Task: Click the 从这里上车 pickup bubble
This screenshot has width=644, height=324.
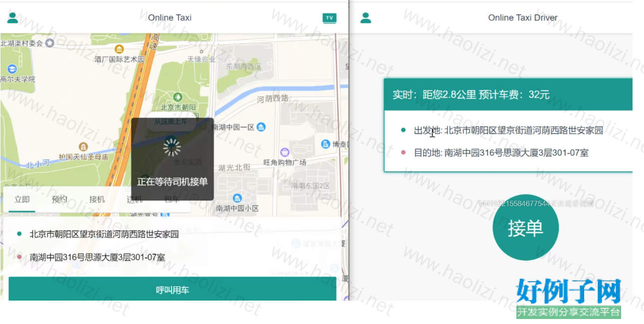Action: point(170,122)
